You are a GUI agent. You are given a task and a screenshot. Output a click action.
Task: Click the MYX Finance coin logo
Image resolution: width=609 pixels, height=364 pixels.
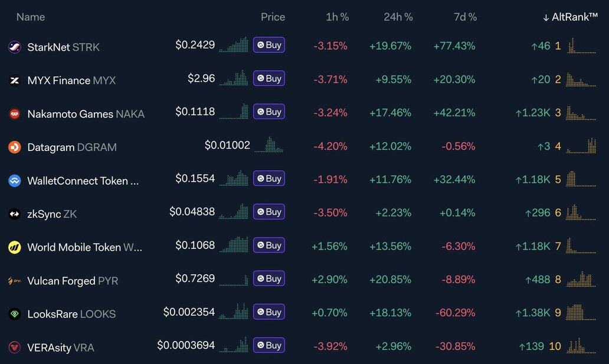coord(15,80)
